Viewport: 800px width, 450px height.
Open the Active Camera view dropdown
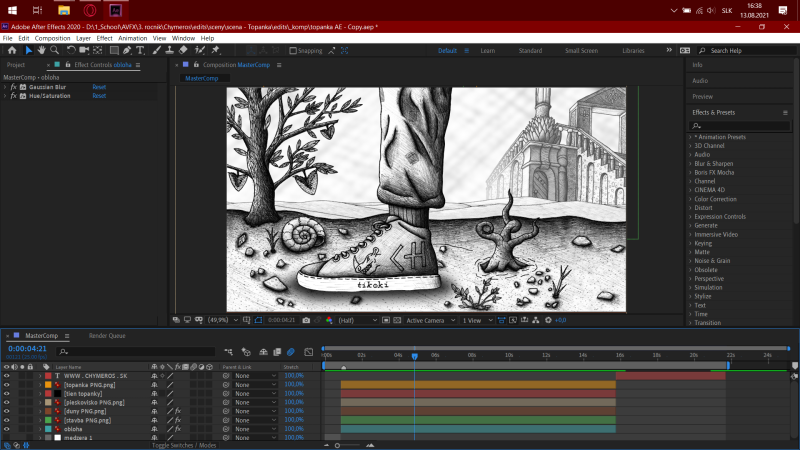(x=430, y=320)
